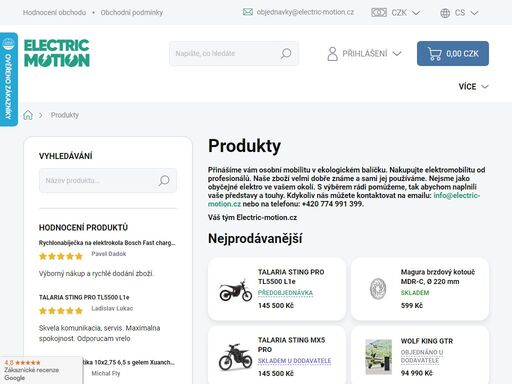Viewport: 512px width, 384px height.
Task: Click the objednavky@electric-motion.cz email link
Action: pos(305,12)
